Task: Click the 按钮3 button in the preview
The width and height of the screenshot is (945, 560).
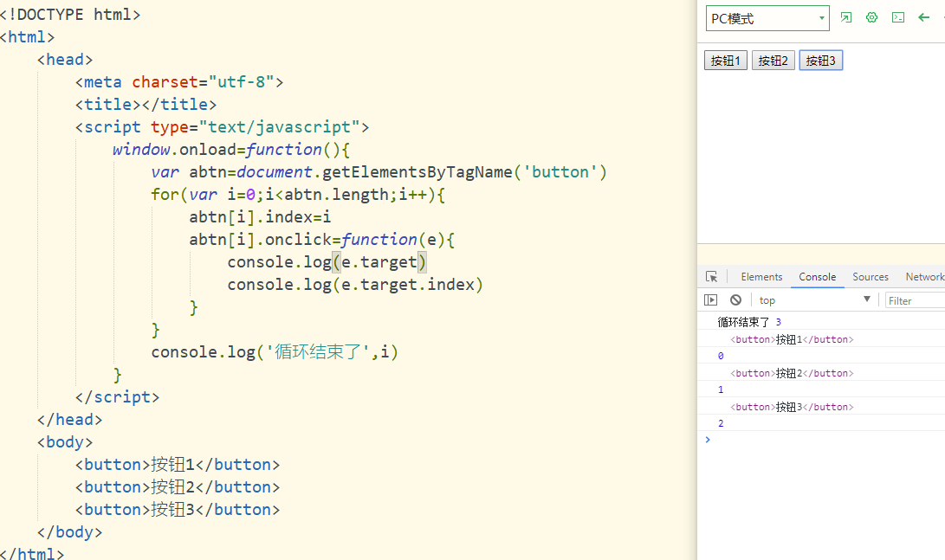Action: click(x=820, y=60)
